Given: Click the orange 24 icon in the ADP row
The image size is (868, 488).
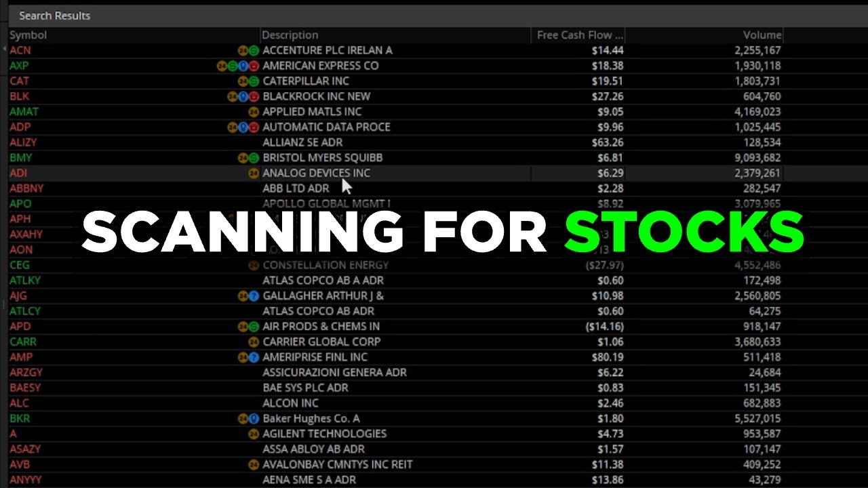Looking at the screenshot, I should (x=233, y=127).
